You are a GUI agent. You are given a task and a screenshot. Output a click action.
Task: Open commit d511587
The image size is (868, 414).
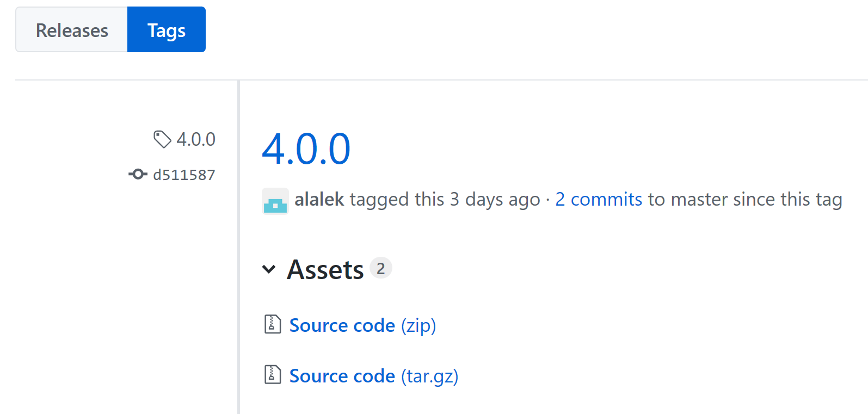(x=184, y=175)
